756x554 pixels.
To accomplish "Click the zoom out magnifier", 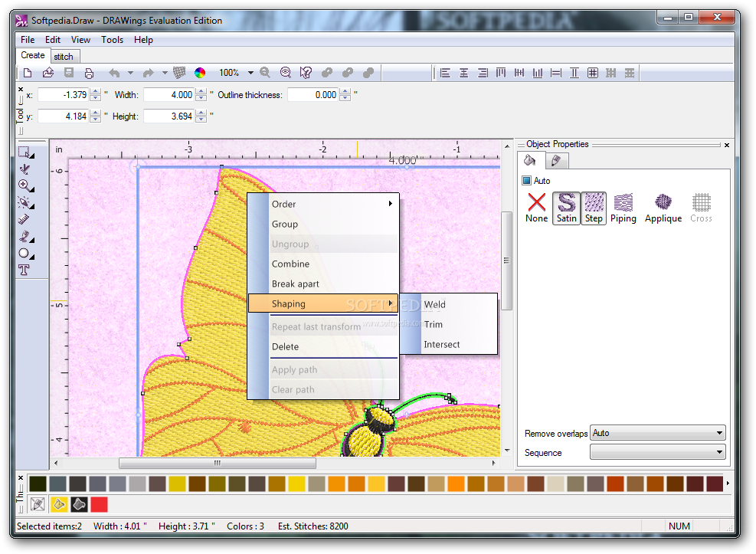I will pos(265,73).
